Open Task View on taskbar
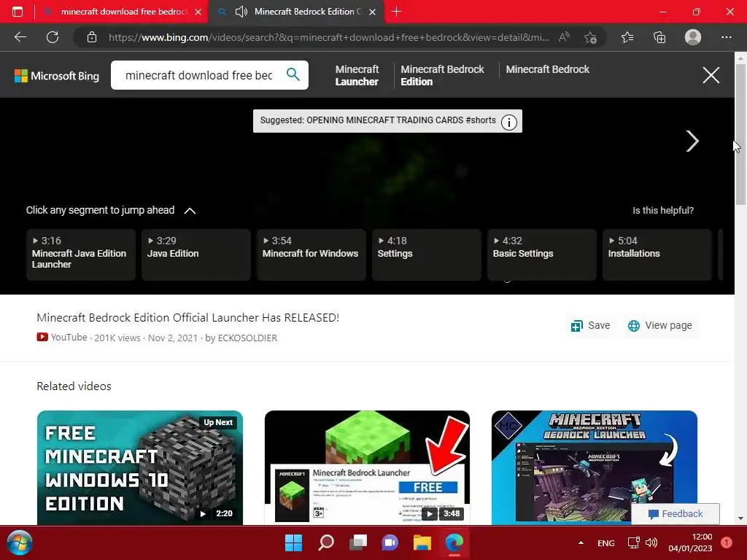The height and width of the screenshot is (560, 747). tap(357, 542)
